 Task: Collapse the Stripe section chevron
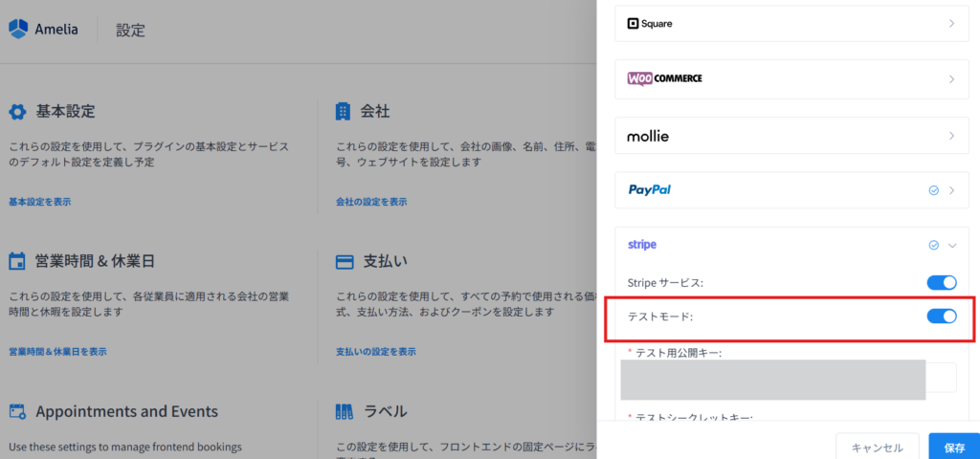pos(951,246)
